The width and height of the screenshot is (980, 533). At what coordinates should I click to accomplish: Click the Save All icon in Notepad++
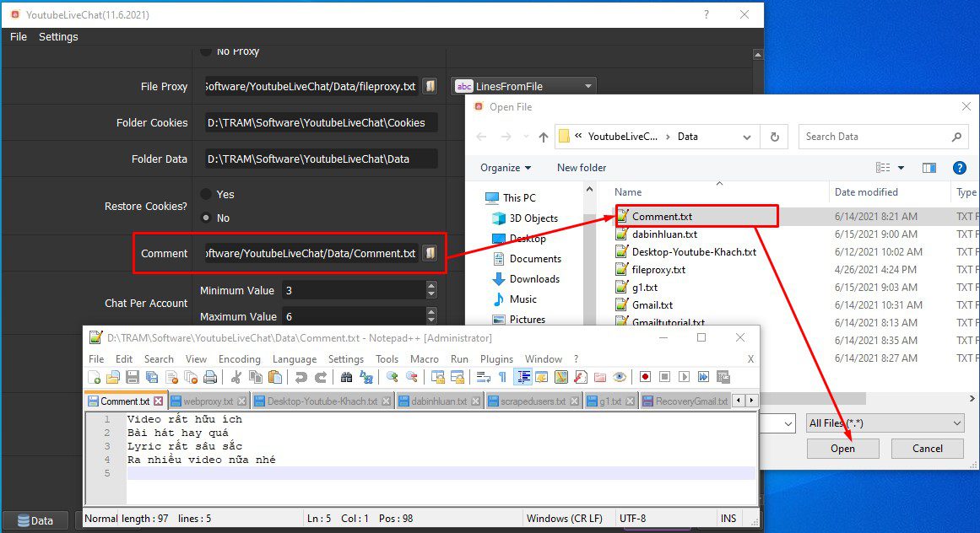(152, 377)
